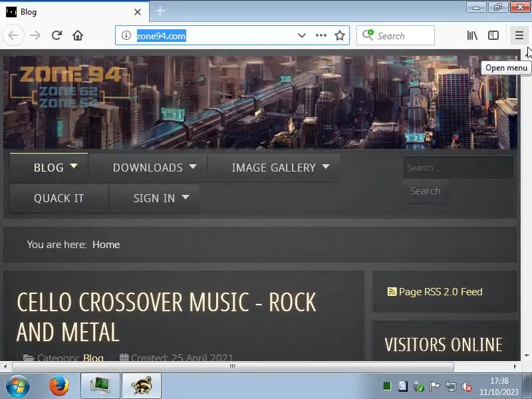Click the calendar icon beside Created

click(124, 357)
